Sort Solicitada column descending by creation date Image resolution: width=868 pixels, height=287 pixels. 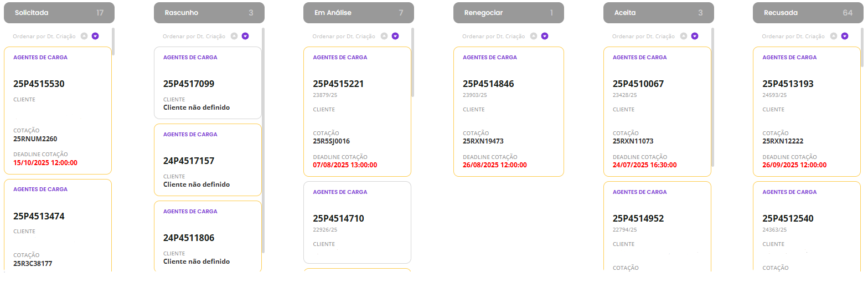(95, 36)
